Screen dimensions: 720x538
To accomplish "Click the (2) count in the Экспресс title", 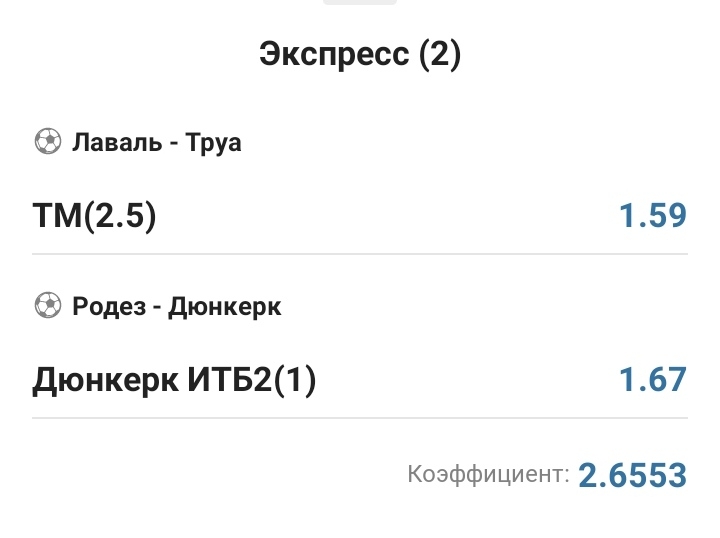I will [440, 54].
